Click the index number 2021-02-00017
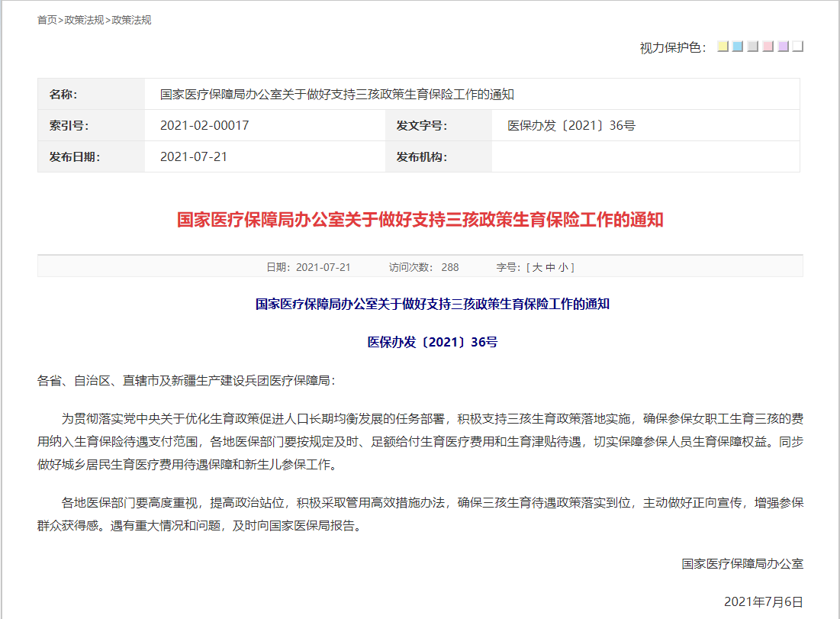This screenshot has height=619, width=840. coord(204,126)
